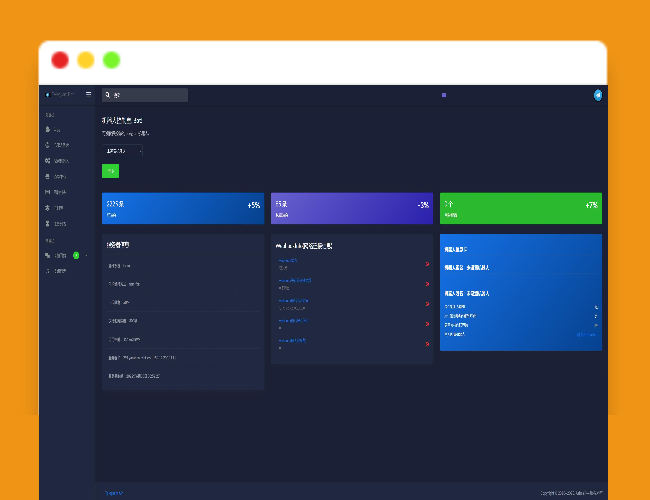Click the red icon on first list row
This screenshot has width=650, height=500.
[427, 264]
